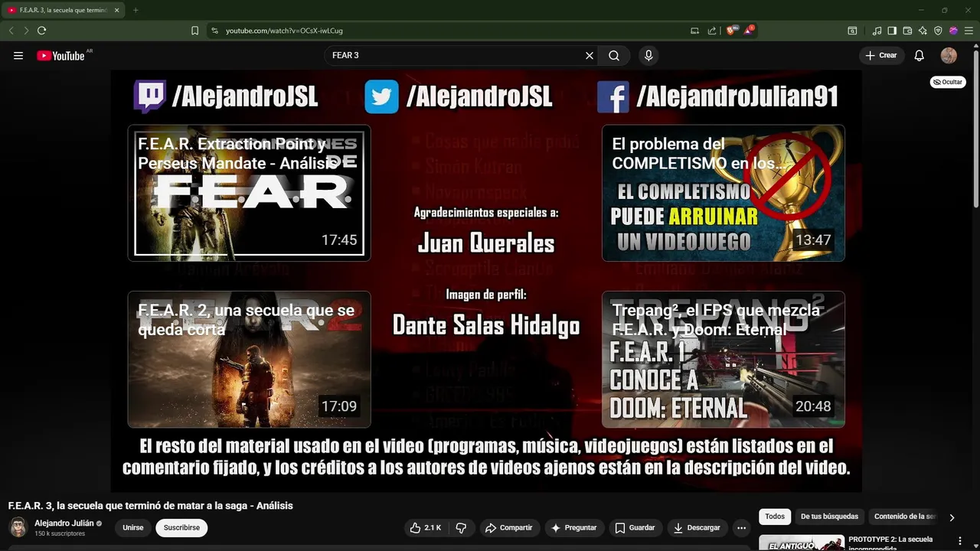Open Alejandro Julián channel avatar
Image resolution: width=980 pixels, height=551 pixels.
tap(18, 527)
